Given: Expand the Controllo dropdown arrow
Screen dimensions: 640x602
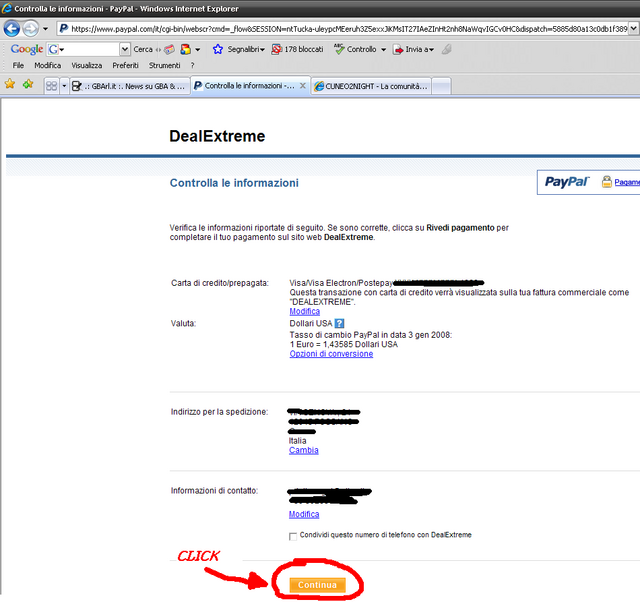Looking at the screenshot, I should (384, 50).
